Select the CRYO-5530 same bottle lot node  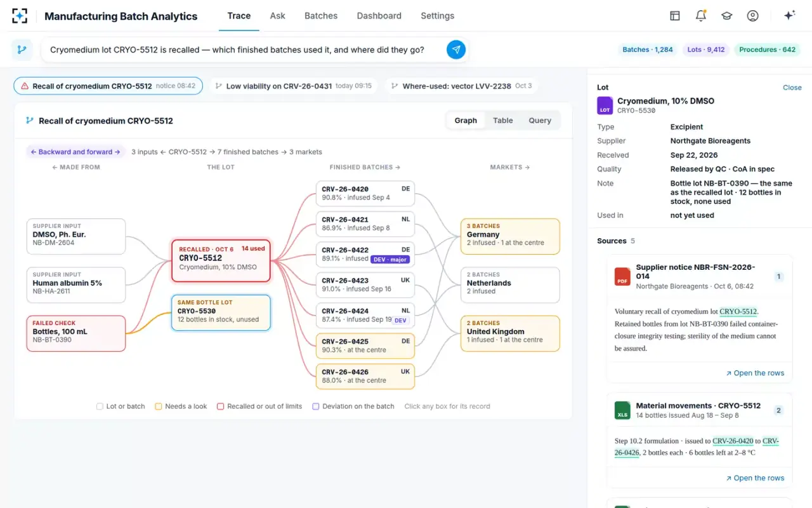pyautogui.click(x=221, y=312)
